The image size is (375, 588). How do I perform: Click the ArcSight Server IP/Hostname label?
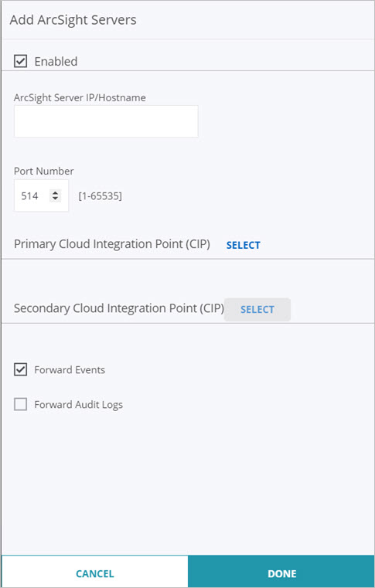click(80, 97)
